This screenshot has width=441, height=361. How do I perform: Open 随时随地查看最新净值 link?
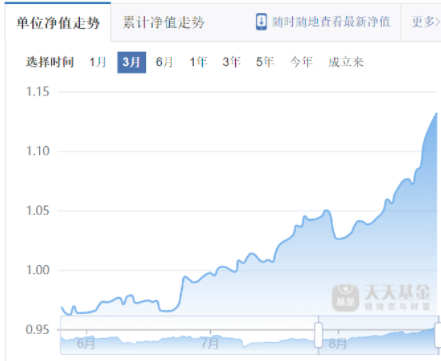331,22
